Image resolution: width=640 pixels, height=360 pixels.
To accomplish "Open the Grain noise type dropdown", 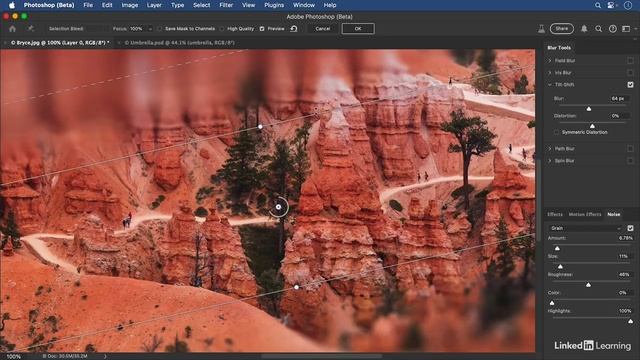I will [585, 228].
